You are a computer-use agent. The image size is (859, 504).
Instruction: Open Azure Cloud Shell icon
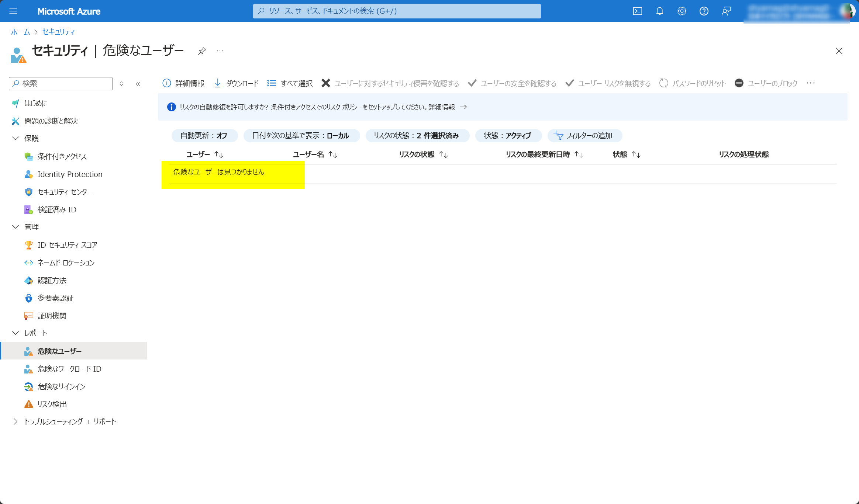coord(637,11)
